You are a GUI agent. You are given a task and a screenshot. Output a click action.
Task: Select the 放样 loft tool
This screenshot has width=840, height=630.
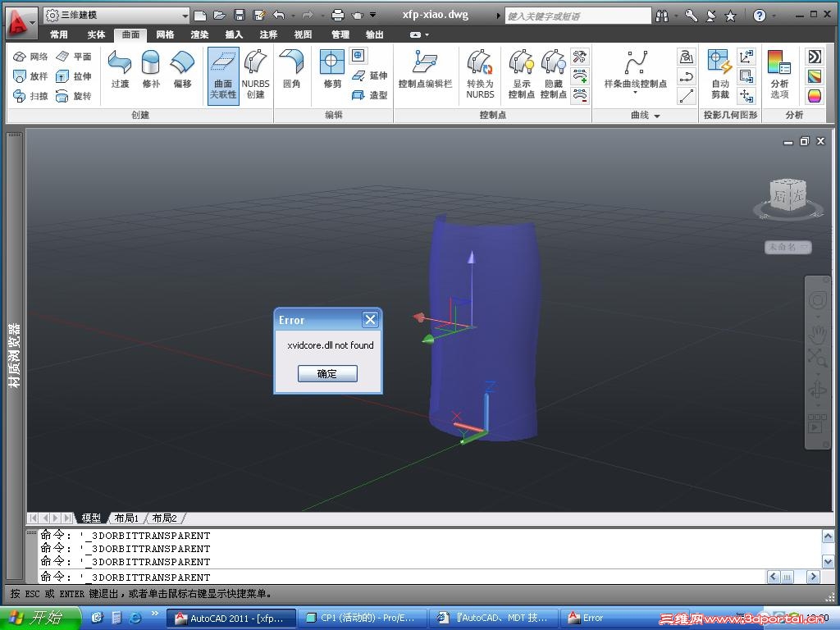[30, 76]
